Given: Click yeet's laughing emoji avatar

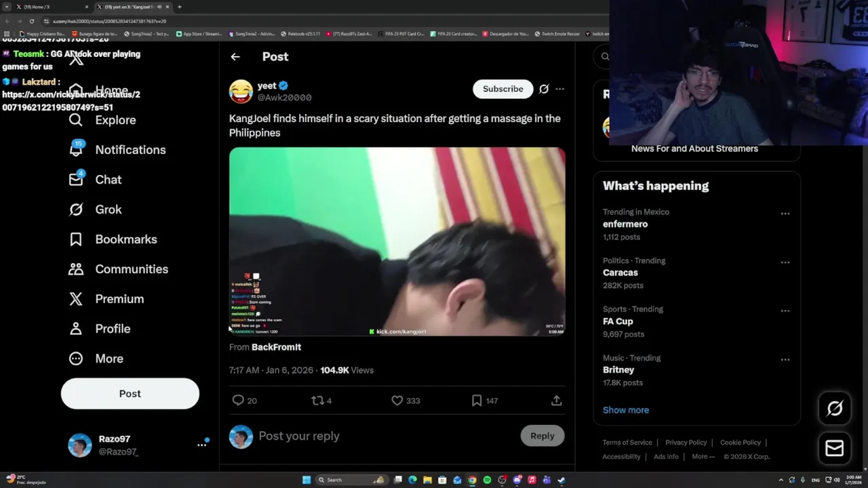Looking at the screenshot, I should pyautogui.click(x=241, y=91).
